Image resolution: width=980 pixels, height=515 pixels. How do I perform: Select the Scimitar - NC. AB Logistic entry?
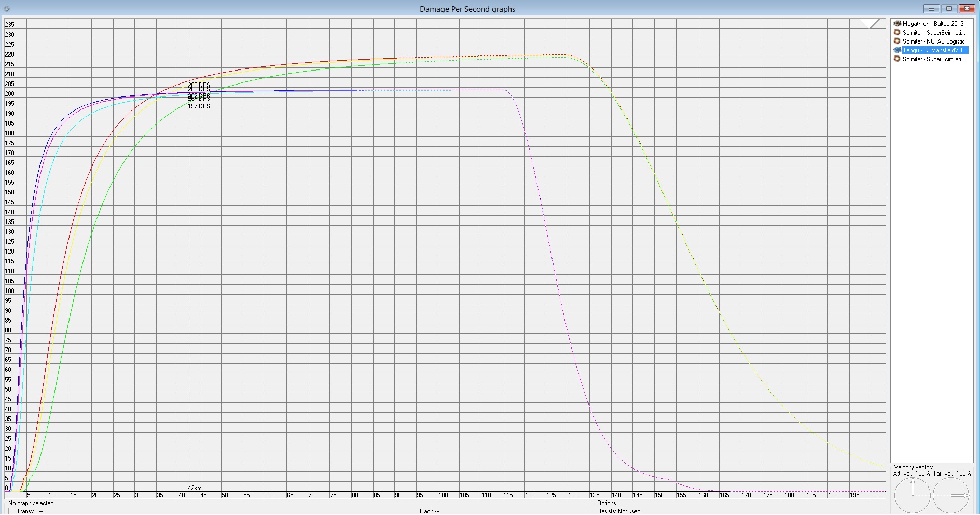pos(934,41)
